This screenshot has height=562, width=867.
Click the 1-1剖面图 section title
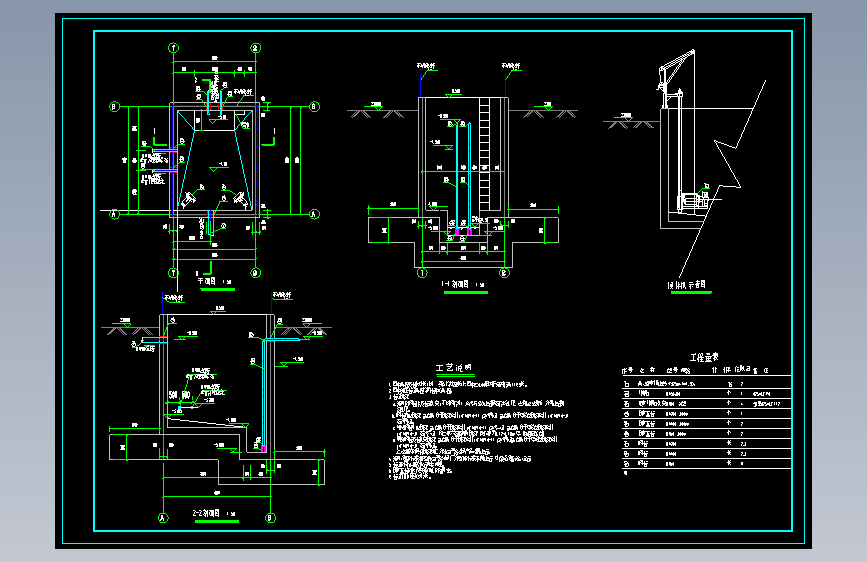(455, 284)
